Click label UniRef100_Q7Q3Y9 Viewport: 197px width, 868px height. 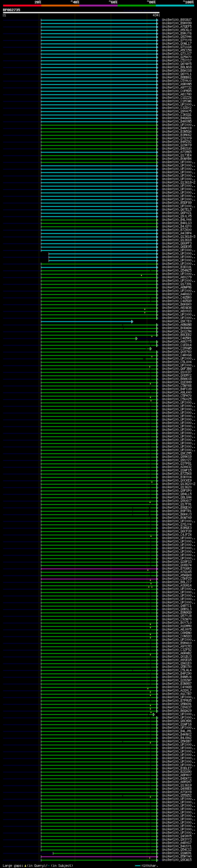coord(177,139)
